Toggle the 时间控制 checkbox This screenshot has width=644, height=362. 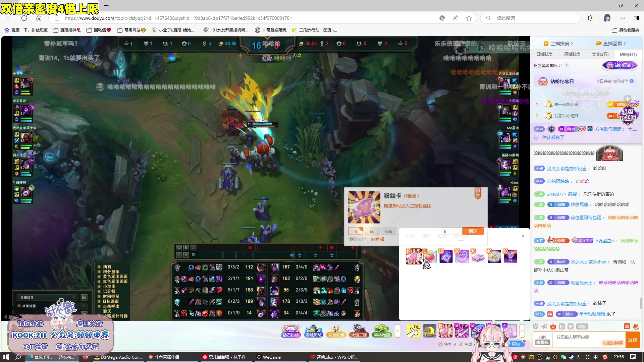(99, 297)
